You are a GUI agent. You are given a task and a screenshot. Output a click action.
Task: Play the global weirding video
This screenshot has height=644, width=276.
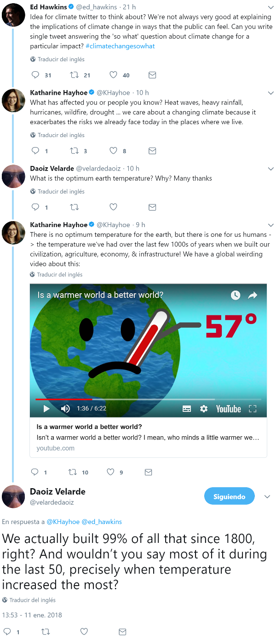[x=46, y=409]
